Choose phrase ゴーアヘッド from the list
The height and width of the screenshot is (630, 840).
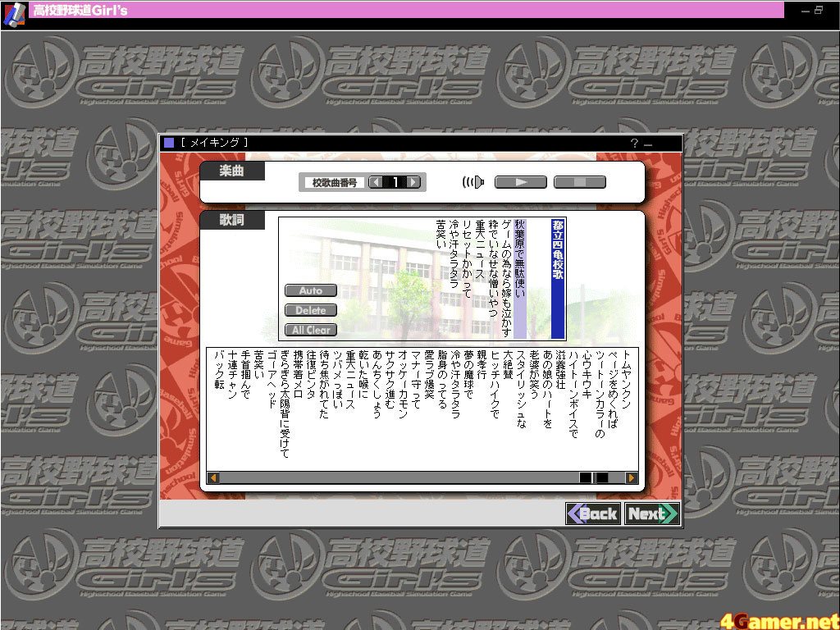[272, 379]
